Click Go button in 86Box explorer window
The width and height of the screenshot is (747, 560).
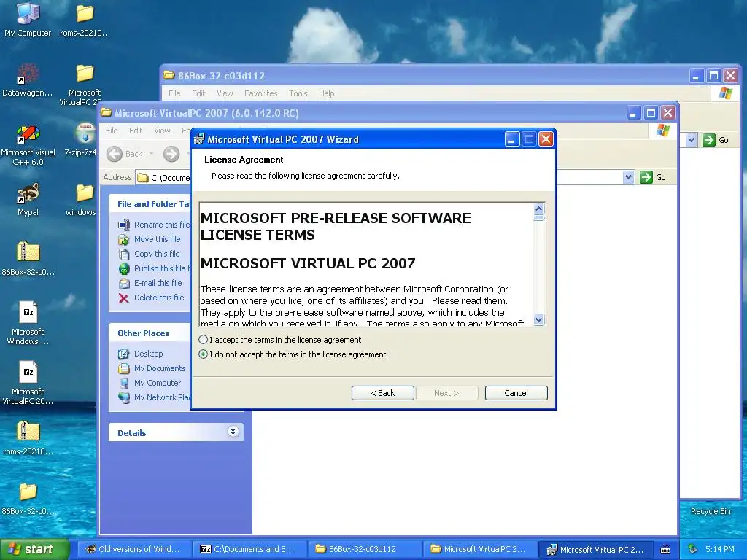(716, 140)
